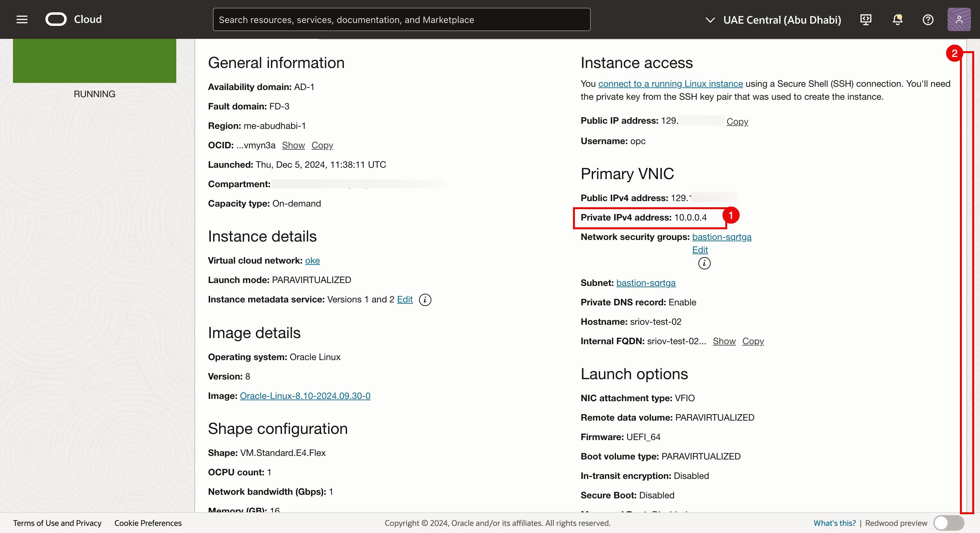Image resolution: width=980 pixels, height=533 pixels.
Task: Copy the instance OCID
Action: (322, 145)
